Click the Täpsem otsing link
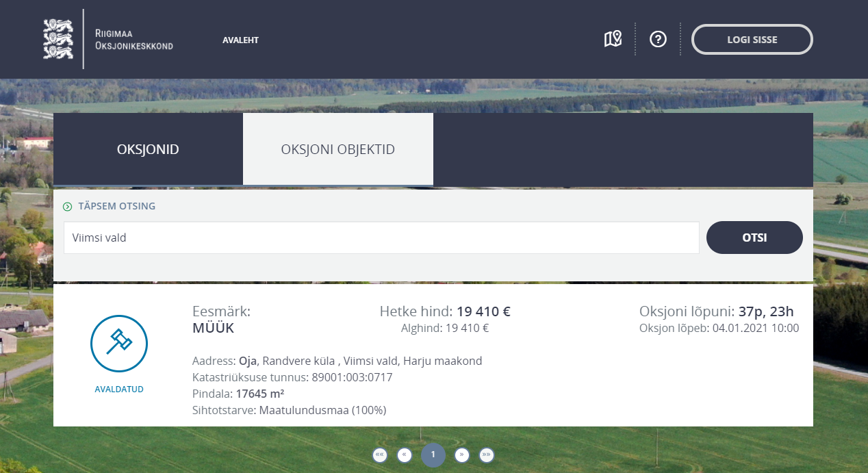The image size is (868, 473). [x=117, y=206]
